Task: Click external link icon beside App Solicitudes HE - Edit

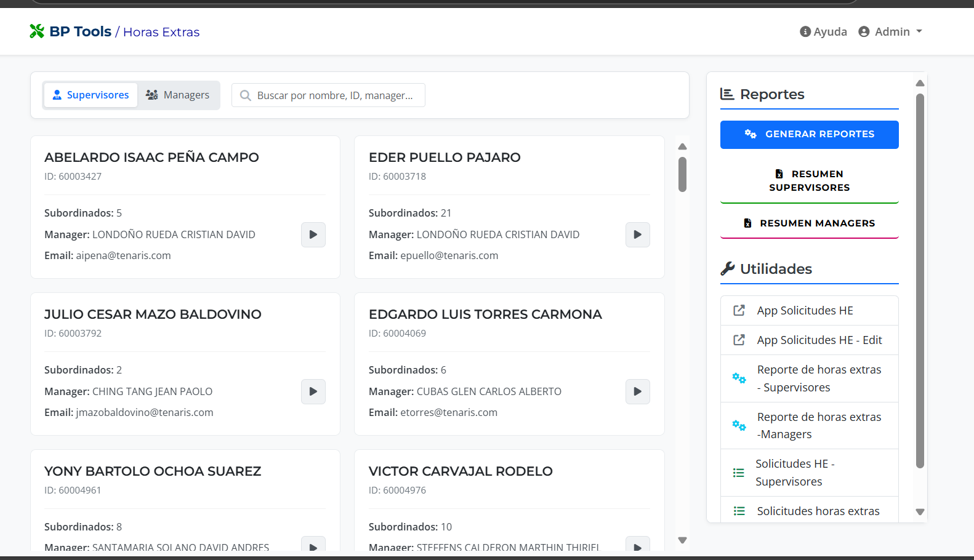Action: tap(739, 340)
